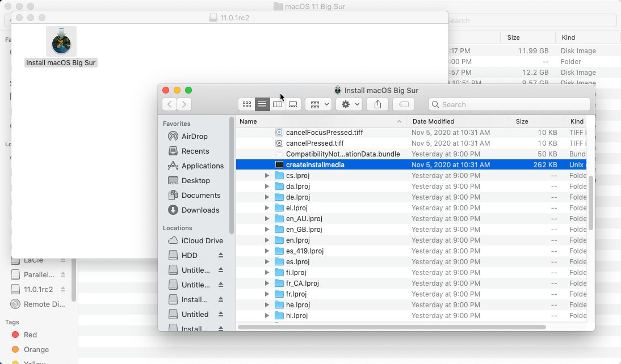Open the group-by dropdown in toolbar
This screenshot has height=364, width=621.
pos(318,104)
